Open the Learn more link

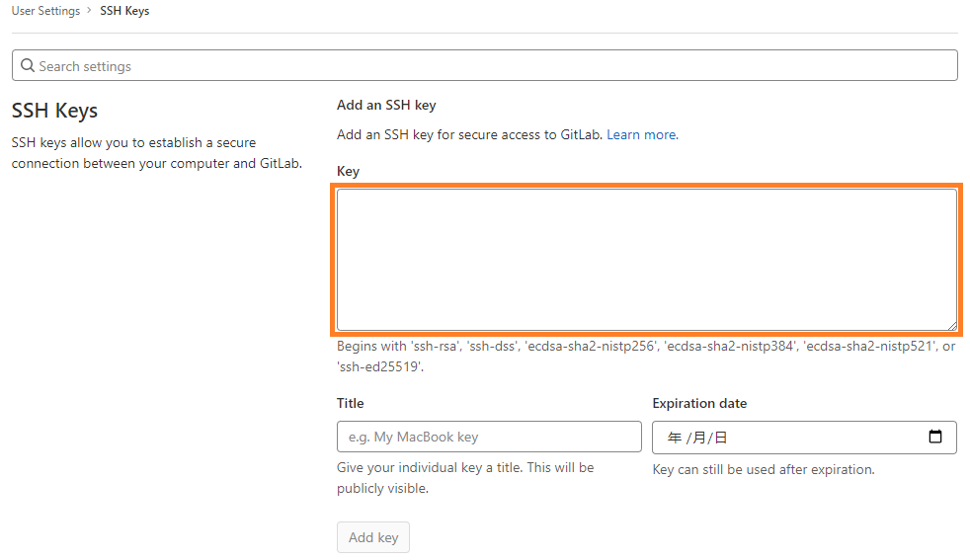click(x=642, y=134)
